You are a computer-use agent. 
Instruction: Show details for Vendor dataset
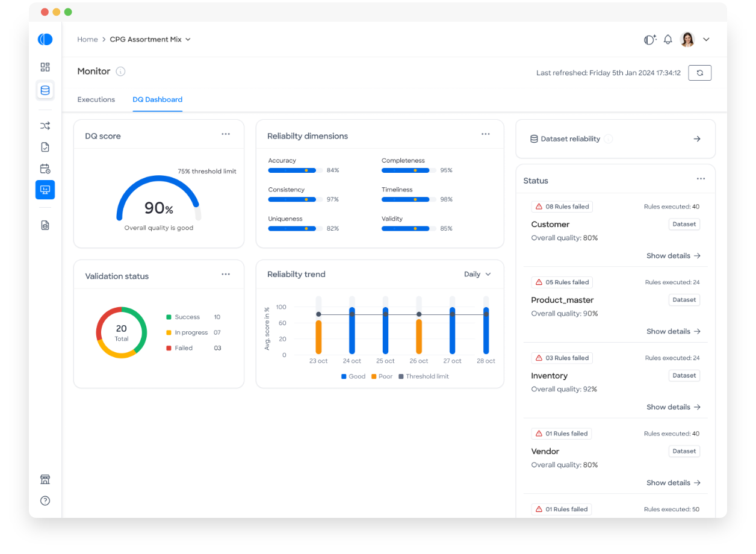pos(674,483)
